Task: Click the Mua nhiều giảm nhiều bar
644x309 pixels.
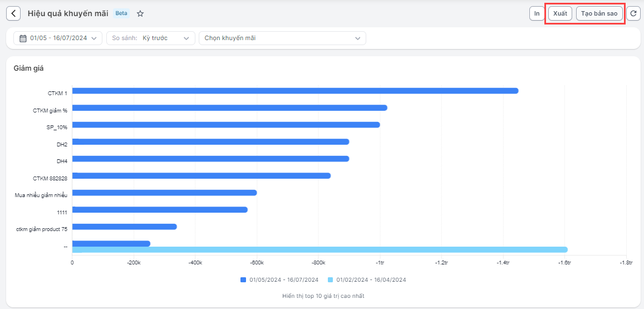Action: 164,193
